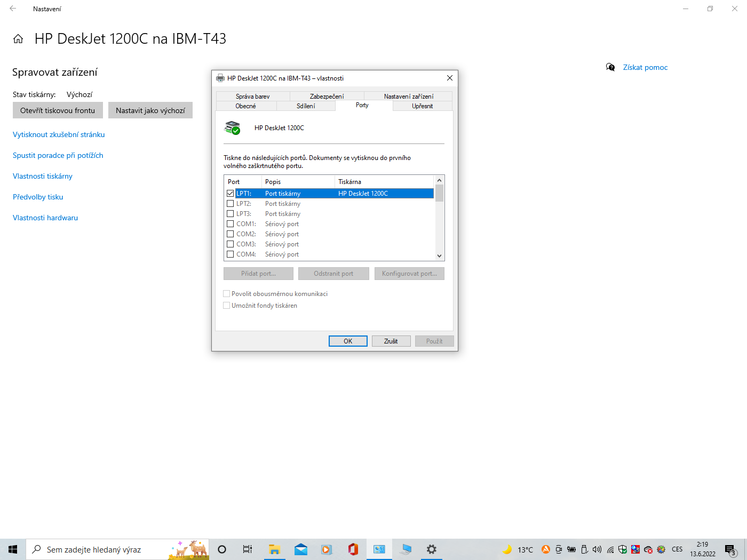
Task: Click the taskbar search input field
Action: 117,549
